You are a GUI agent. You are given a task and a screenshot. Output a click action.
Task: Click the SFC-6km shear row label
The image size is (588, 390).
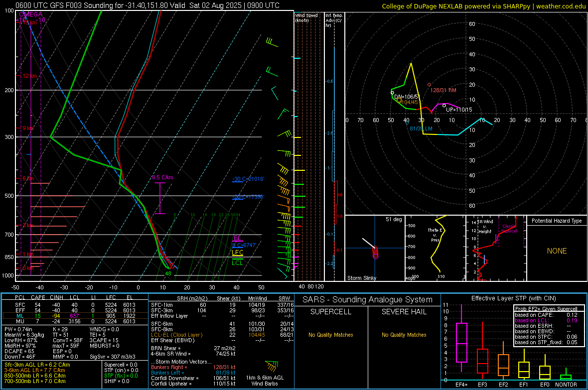click(x=162, y=324)
